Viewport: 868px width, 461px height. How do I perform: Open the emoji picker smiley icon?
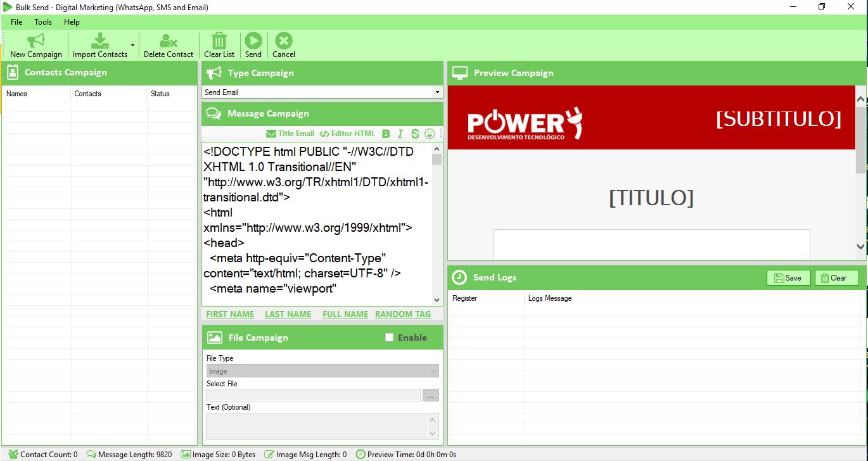[430, 134]
